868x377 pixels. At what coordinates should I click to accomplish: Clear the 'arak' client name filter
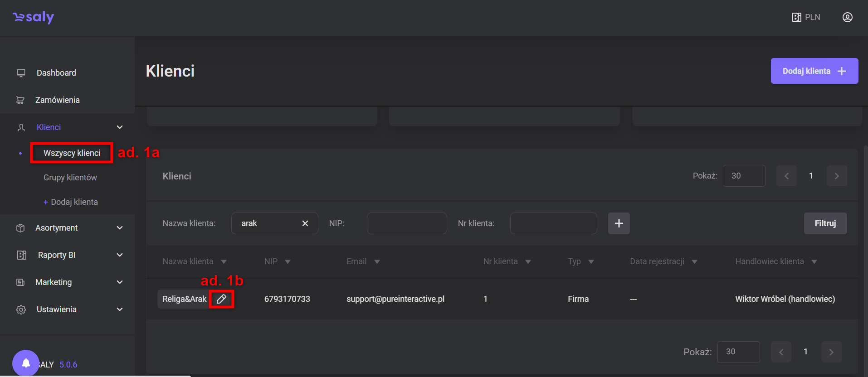tap(305, 223)
